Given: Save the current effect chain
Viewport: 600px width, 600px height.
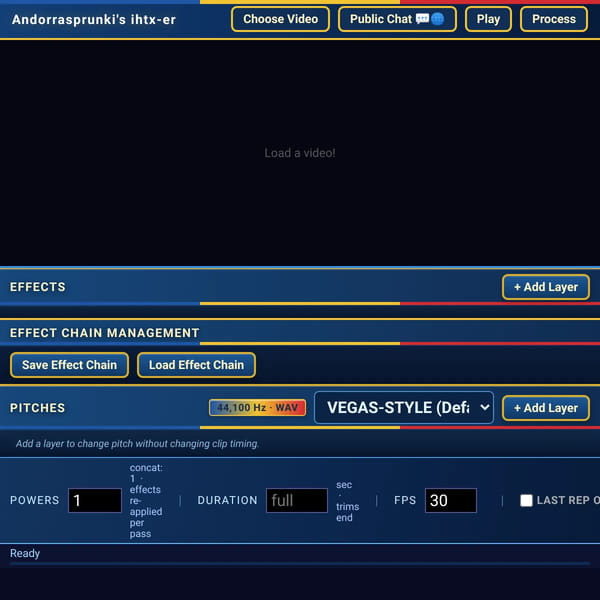Looking at the screenshot, I should pyautogui.click(x=69, y=365).
